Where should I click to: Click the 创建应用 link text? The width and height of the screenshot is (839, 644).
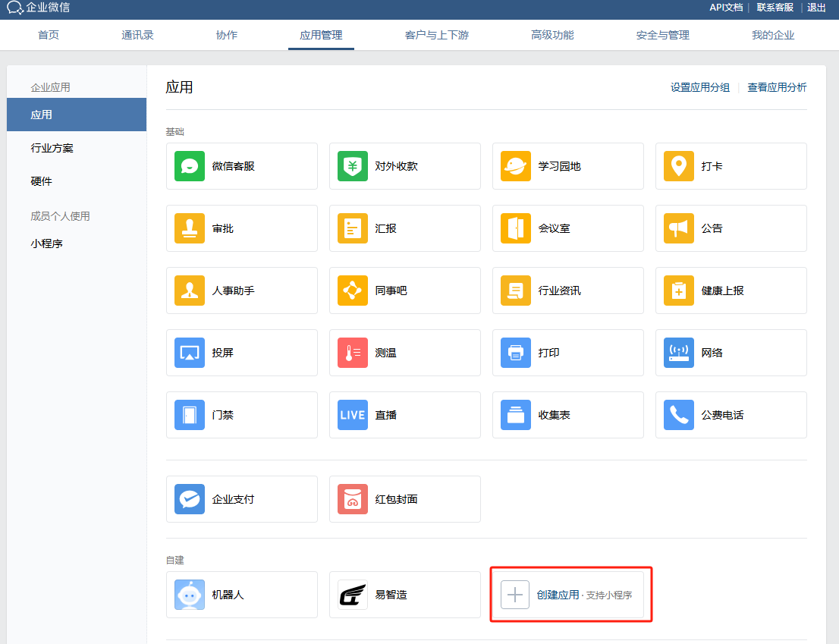coord(558,595)
